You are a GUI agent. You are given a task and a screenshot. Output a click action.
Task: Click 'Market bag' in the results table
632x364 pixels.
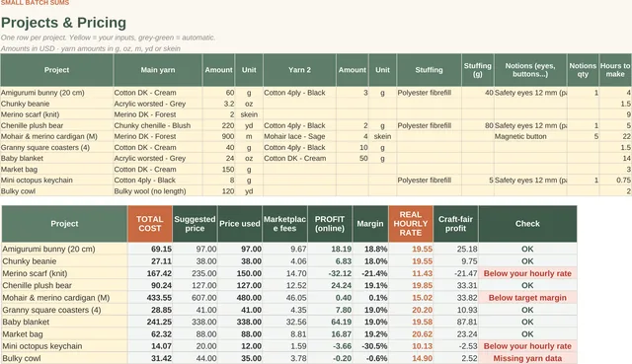[64, 334]
